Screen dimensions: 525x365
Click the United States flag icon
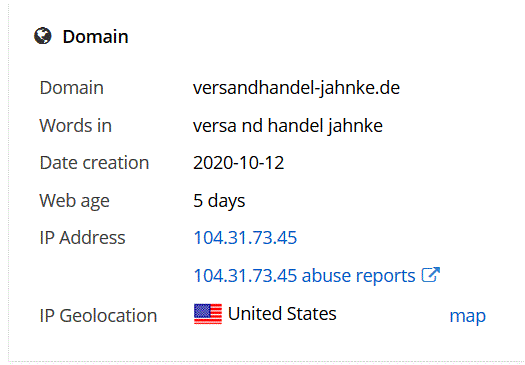click(208, 314)
